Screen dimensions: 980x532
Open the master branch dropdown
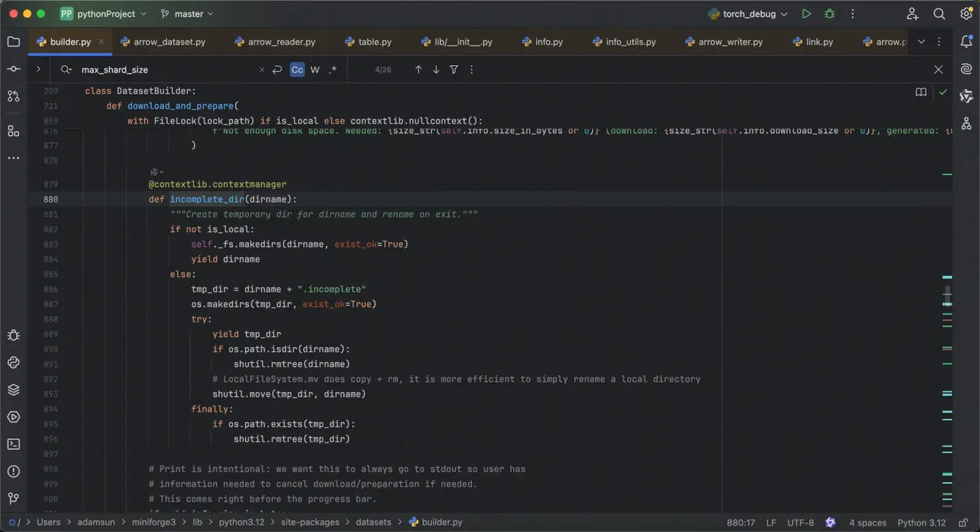click(x=187, y=14)
